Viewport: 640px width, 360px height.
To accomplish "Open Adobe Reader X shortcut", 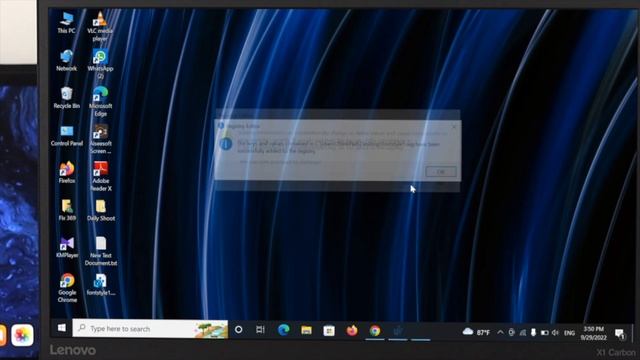I will pos(100,176).
